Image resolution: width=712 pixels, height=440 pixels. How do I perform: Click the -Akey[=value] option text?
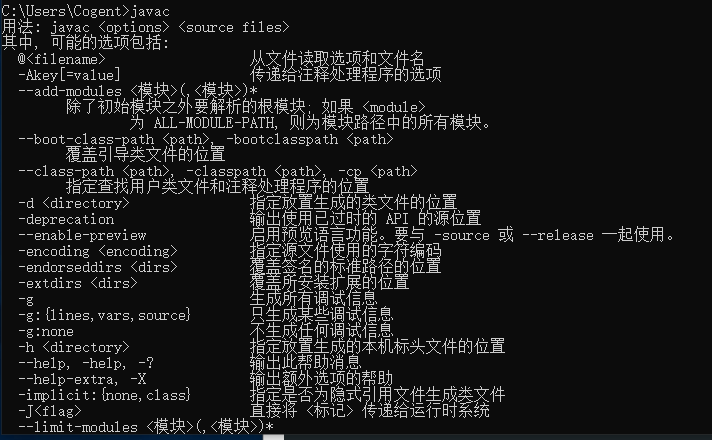(x=69, y=75)
